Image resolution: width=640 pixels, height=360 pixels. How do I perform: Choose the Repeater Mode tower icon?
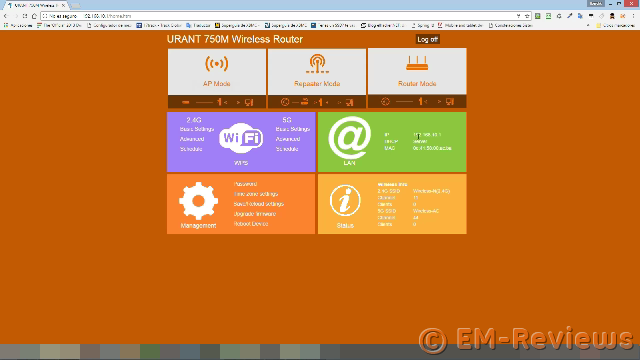pyautogui.click(x=317, y=64)
